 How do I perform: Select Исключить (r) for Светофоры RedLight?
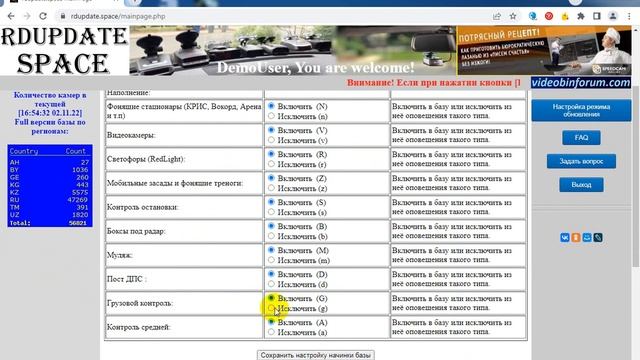coord(271,164)
